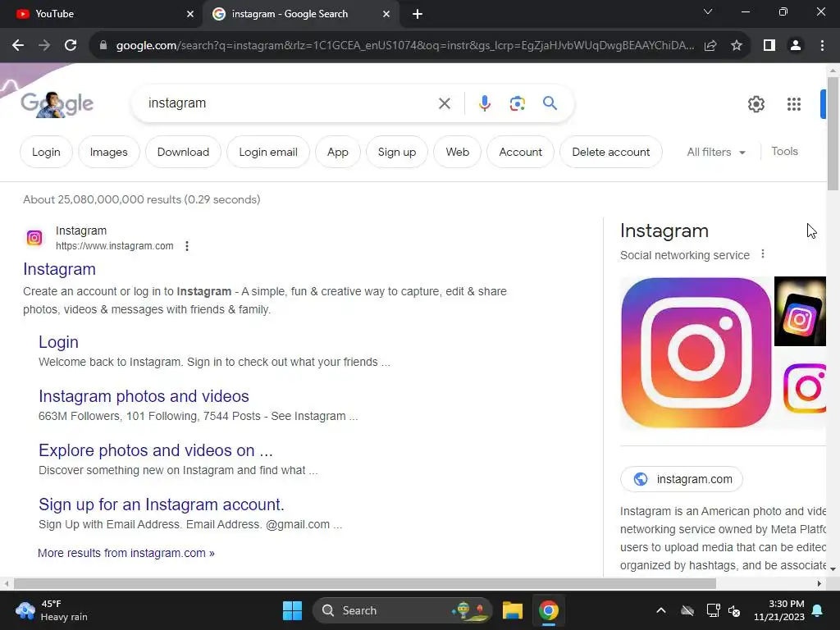Viewport: 840px width, 630px height.
Task: Click the Chrome address bar URL
Action: coord(405,46)
